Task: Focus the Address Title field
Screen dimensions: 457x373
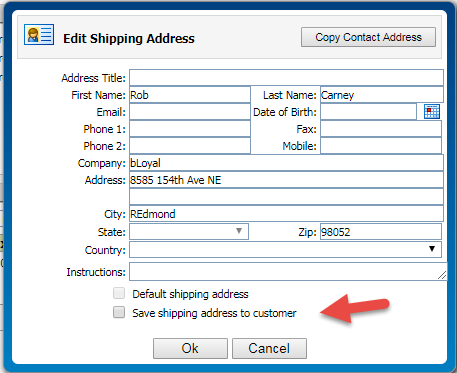Action: coord(286,78)
